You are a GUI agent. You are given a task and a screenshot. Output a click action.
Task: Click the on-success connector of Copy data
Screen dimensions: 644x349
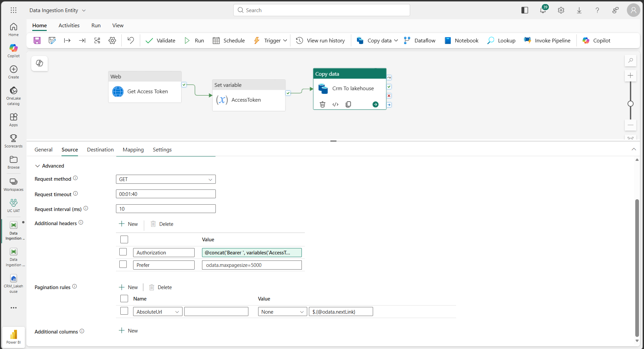(x=389, y=86)
